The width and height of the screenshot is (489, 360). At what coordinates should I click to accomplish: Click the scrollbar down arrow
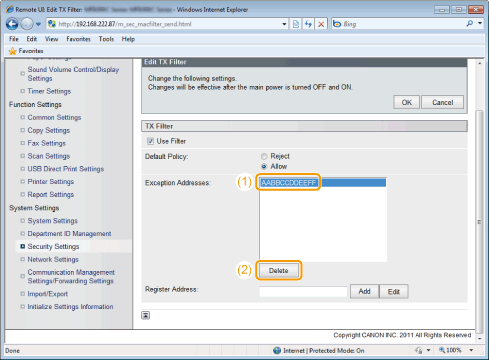coord(479,338)
